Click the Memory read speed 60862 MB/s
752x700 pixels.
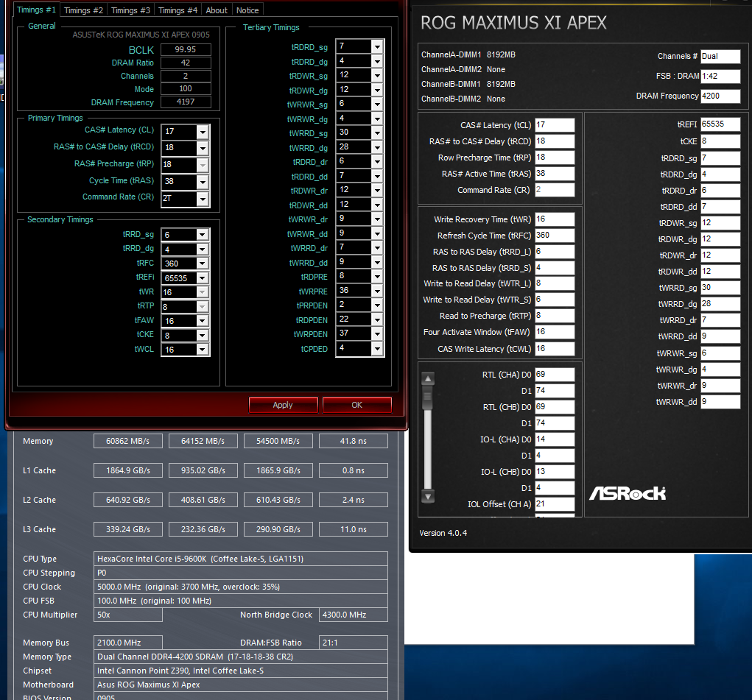pos(128,441)
